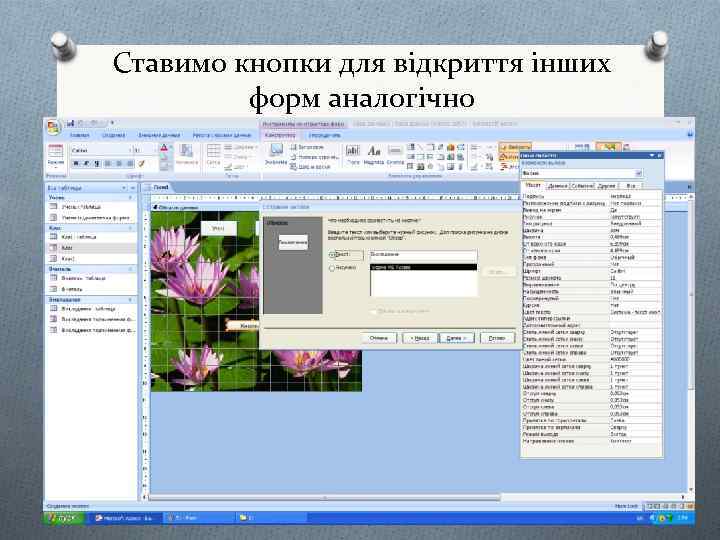Click the Эмблема logo icon
The width and height of the screenshot is (720, 540).
click(276, 155)
